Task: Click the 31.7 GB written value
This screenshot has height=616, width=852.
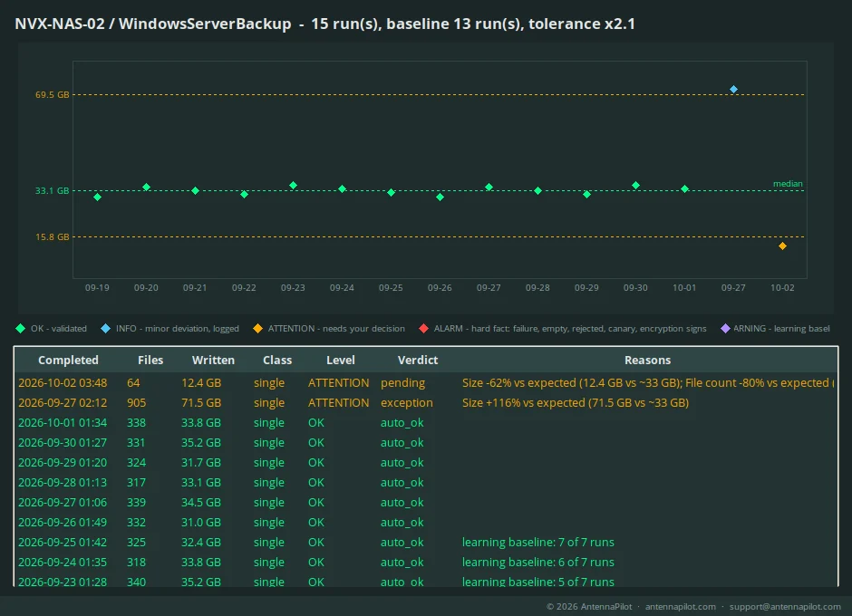Action: pyautogui.click(x=201, y=463)
